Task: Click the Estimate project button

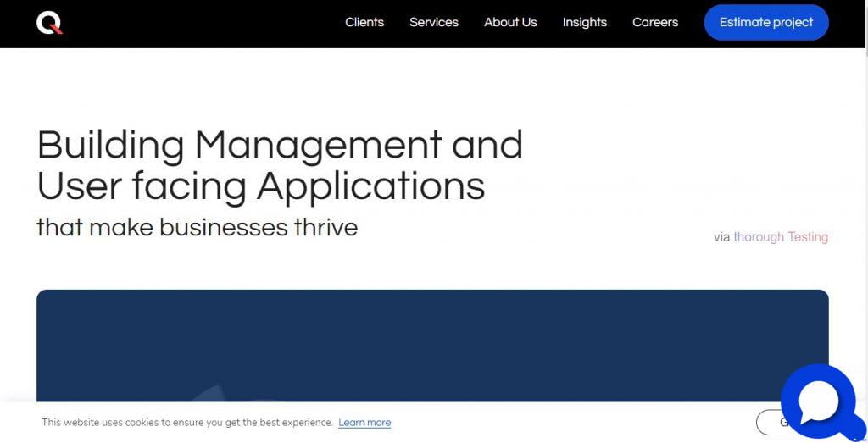Action: pyautogui.click(x=766, y=23)
